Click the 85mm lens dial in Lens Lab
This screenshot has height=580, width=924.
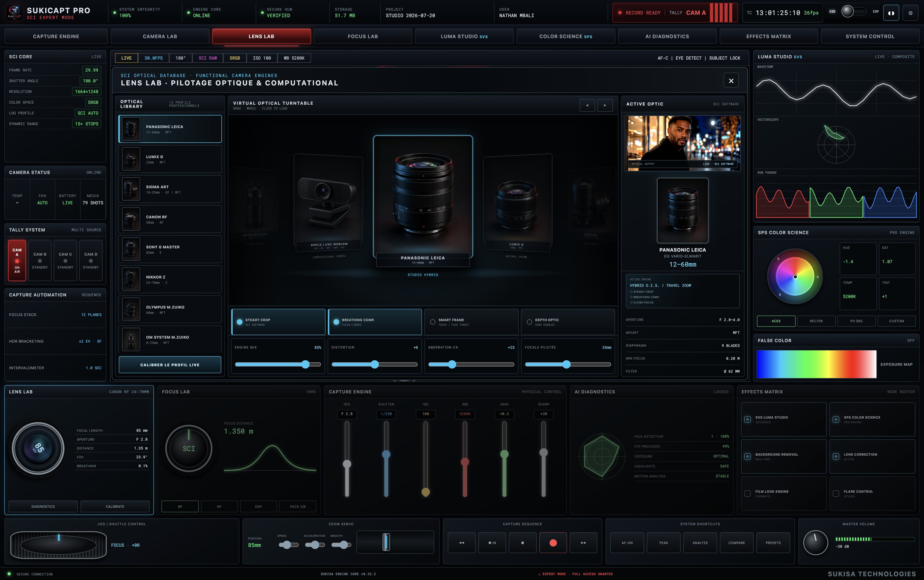point(38,448)
